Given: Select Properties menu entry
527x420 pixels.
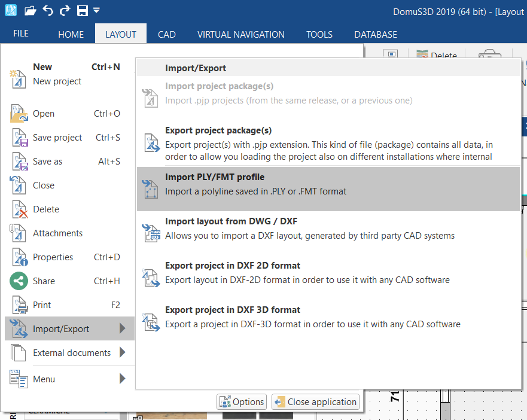Looking at the screenshot, I should pos(69,257).
